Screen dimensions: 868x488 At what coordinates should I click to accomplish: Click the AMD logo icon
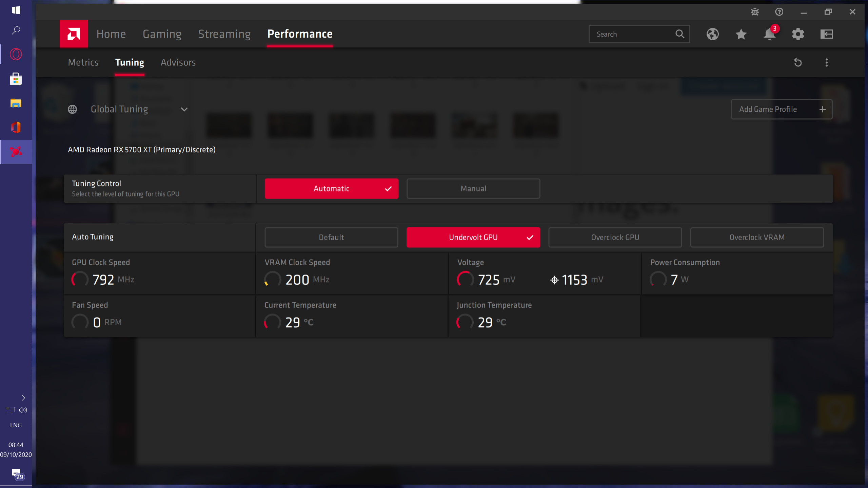(74, 34)
